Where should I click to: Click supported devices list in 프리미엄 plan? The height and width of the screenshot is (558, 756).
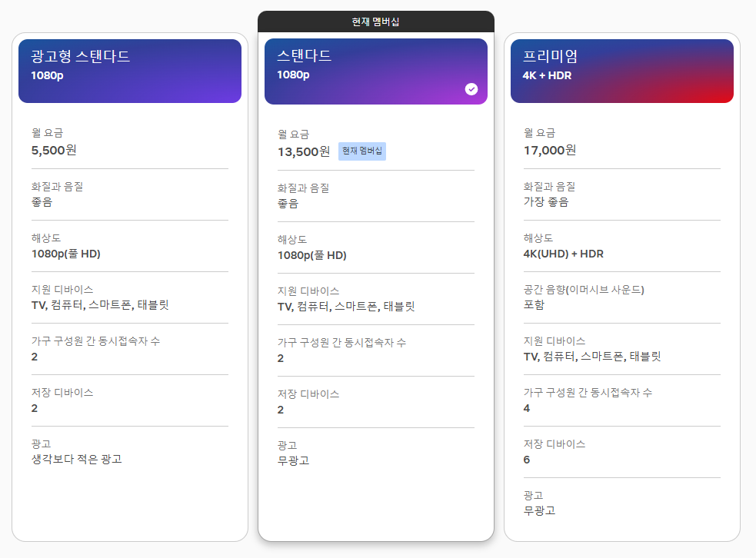(x=592, y=357)
